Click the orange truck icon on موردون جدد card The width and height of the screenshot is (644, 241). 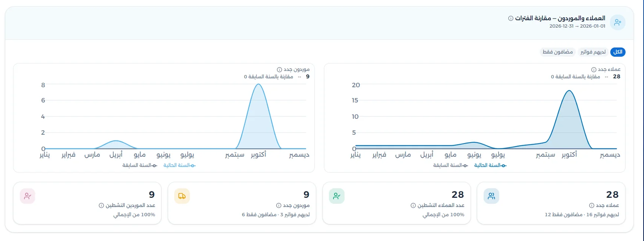182,196
